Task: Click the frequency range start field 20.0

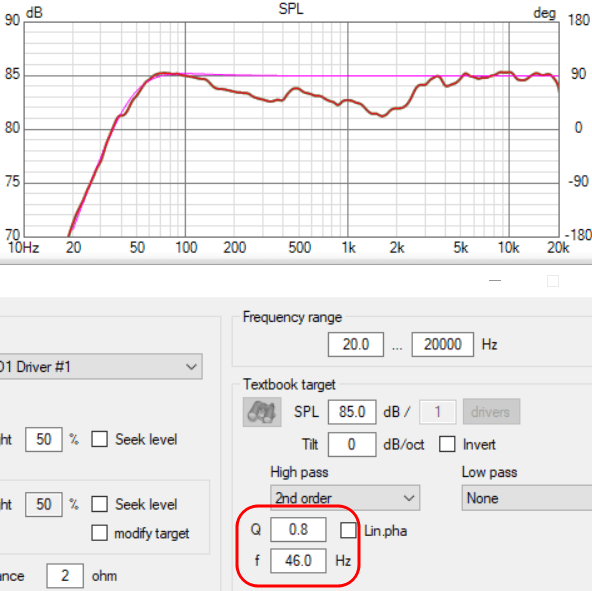Action: [x=356, y=344]
